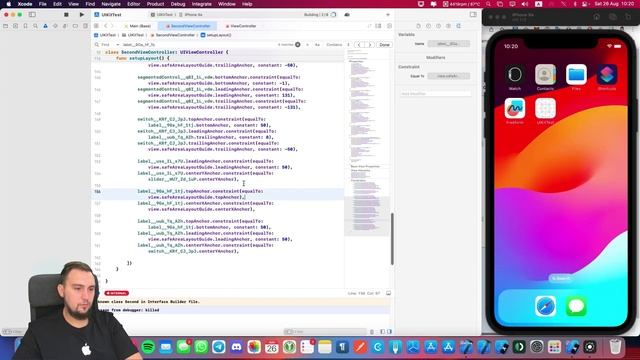Click SecondViewController in the jump bar

tap(172, 35)
